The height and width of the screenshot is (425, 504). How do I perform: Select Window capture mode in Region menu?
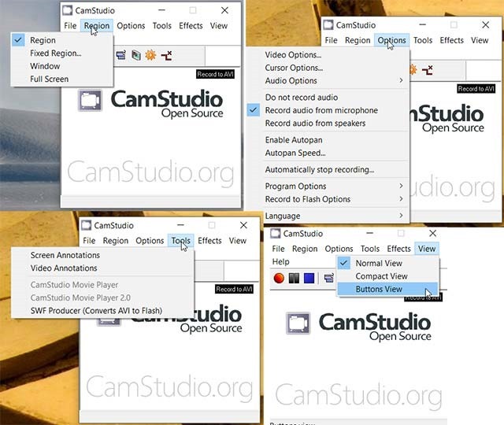[62, 66]
